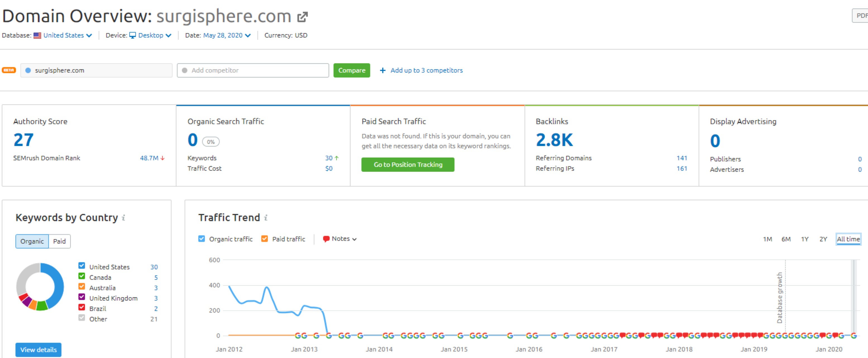Click the blue dot in surgisphere.com field

coord(28,70)
